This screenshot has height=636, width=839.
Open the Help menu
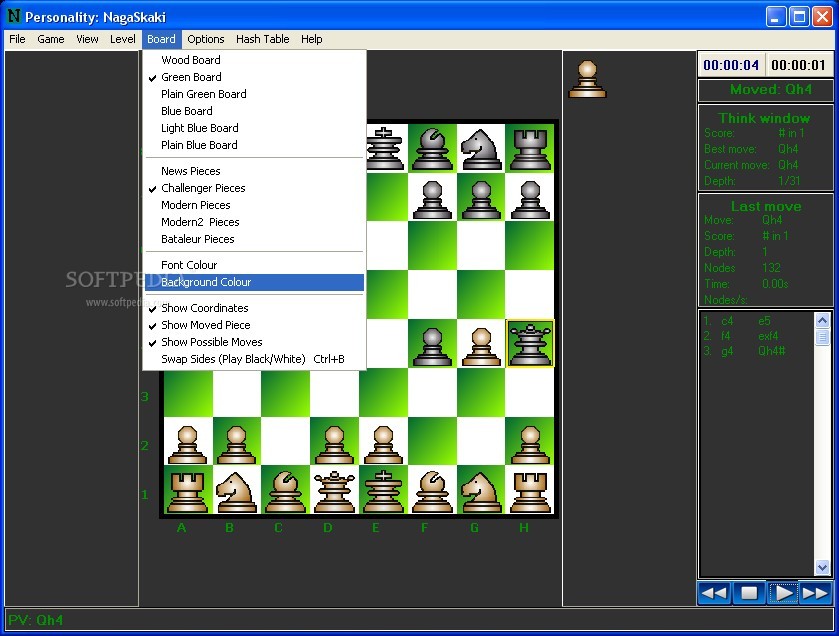[x=311, y=39]
